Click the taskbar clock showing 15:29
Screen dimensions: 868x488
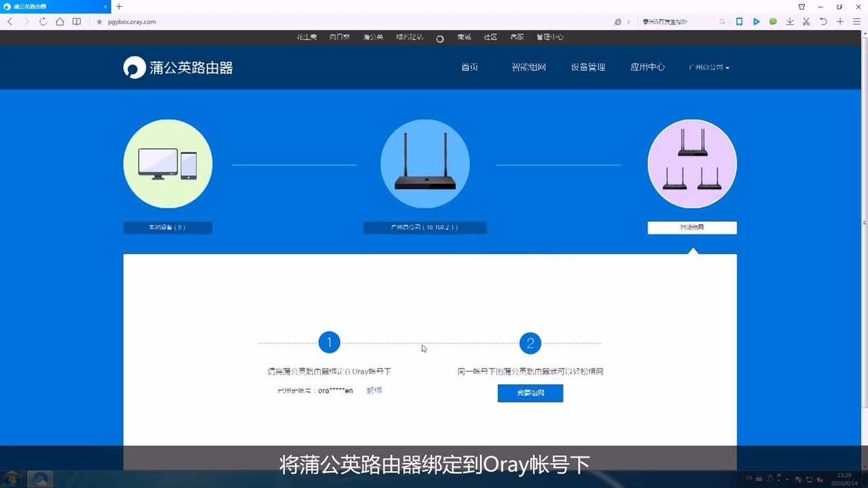pyautogui.click(x=844, y=479)
